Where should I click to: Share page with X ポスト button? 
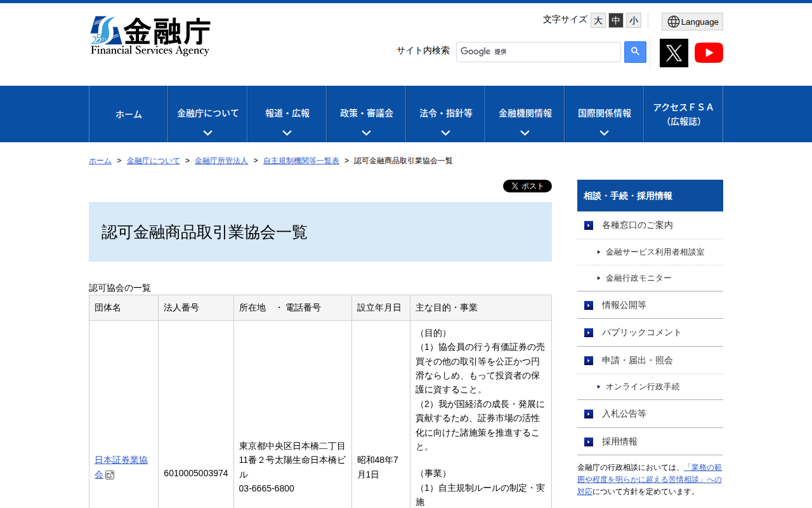click(527, 186)
